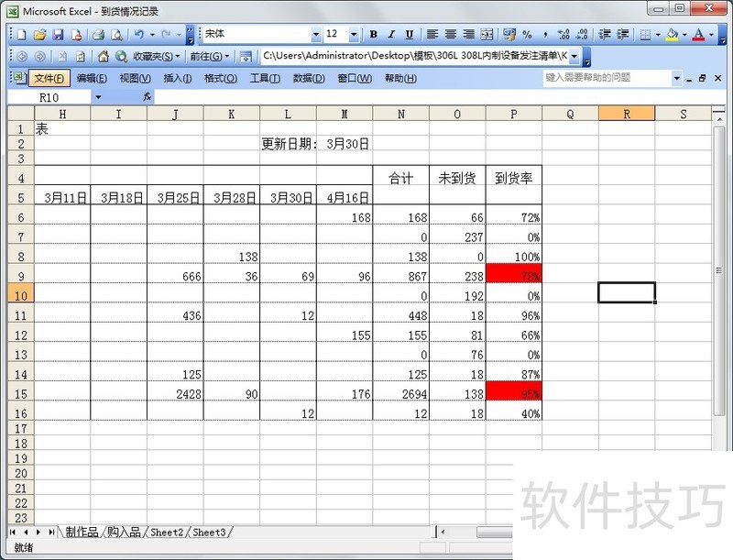Apply italic formatting
Viewport: 733px width, 560px height.
tap(389, 34)
